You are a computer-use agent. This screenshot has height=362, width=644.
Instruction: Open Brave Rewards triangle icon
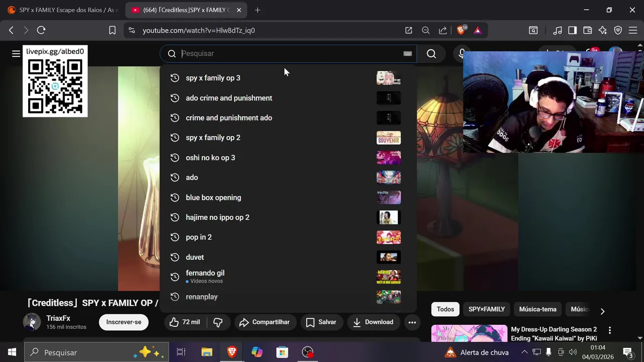pos(477,30)
